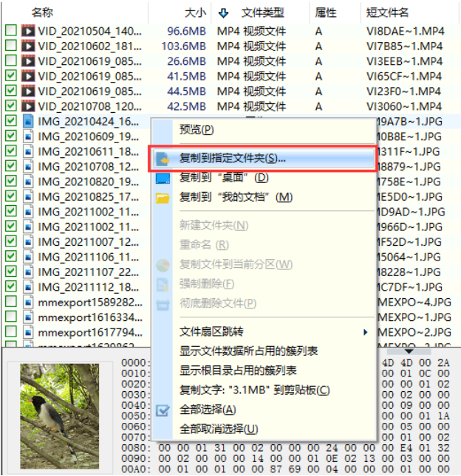Click the 名称 column header

(x=42, y=13)
